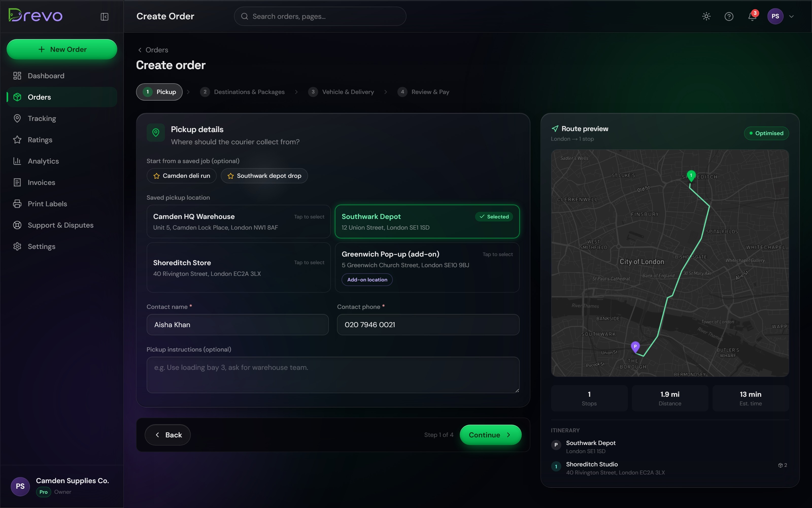Open the help question mark icon

729,17
